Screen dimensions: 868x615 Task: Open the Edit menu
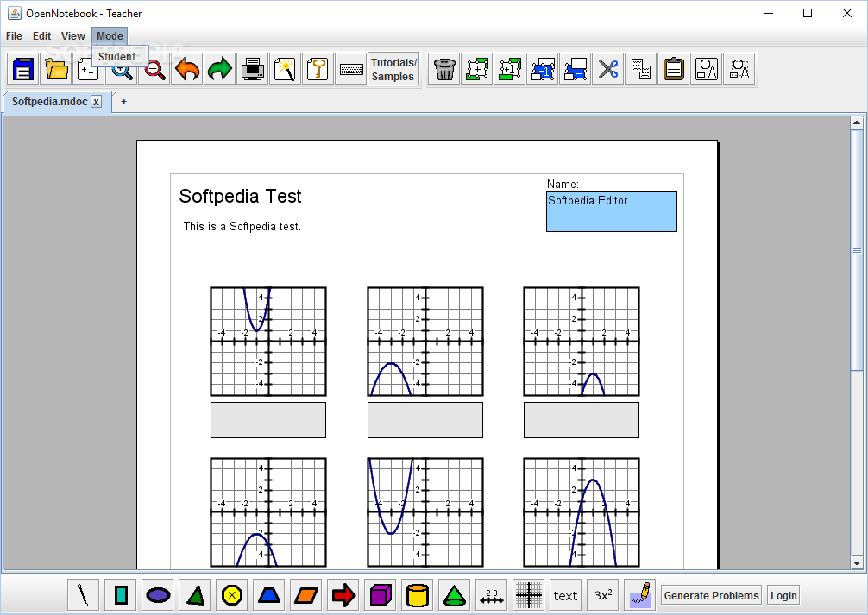pyautogui.click(x=41, y=36)
